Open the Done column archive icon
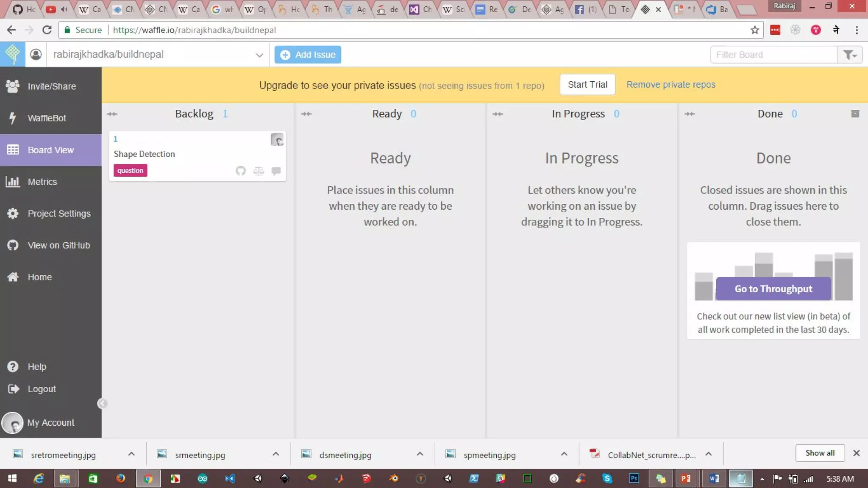Screen dimensions: 868x488 pyautogui.click(x=855, y=114)
